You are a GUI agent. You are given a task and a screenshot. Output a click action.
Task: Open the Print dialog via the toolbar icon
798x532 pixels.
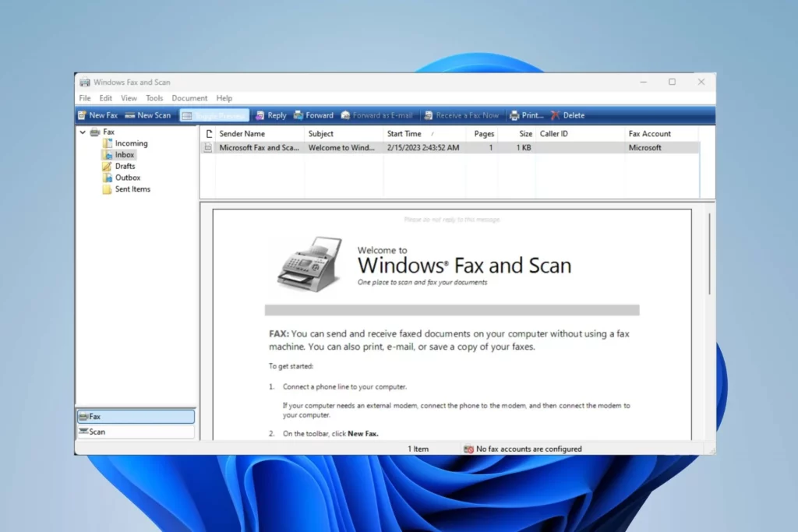pos(526,115)
